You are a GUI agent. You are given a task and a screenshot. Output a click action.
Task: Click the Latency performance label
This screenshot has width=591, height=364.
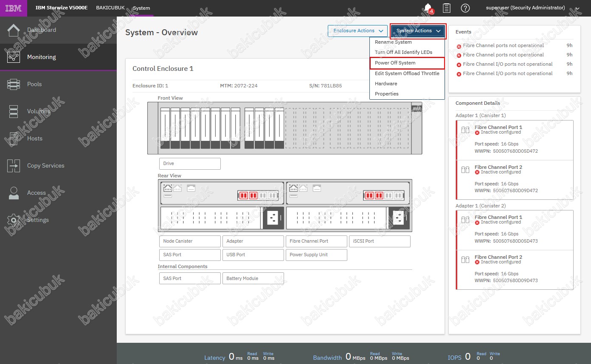click(x=215, y=358)
